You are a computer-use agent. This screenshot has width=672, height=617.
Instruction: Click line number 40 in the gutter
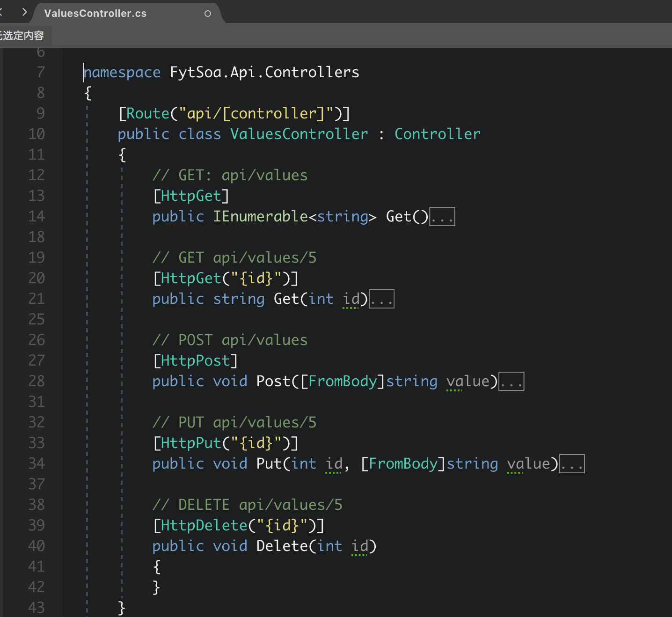37,546
